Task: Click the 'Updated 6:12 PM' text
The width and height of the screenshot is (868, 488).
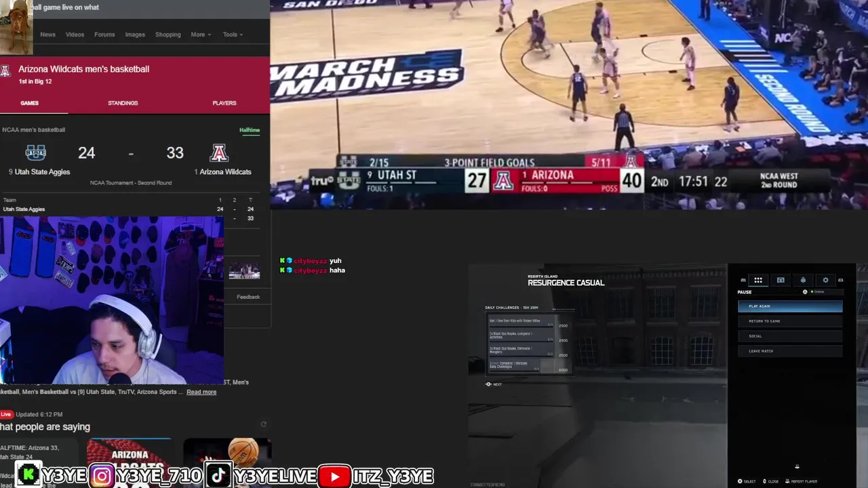Action: [39, 414]
